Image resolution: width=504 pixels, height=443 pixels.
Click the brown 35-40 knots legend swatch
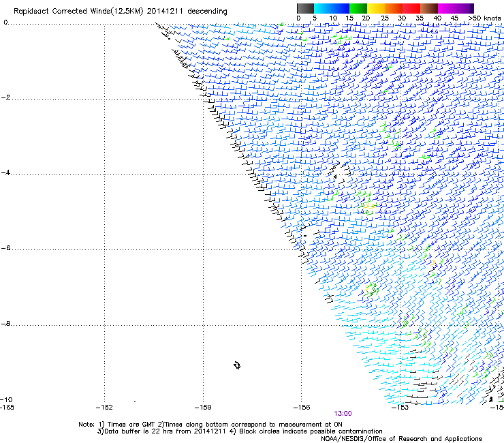tap(429, 8)
